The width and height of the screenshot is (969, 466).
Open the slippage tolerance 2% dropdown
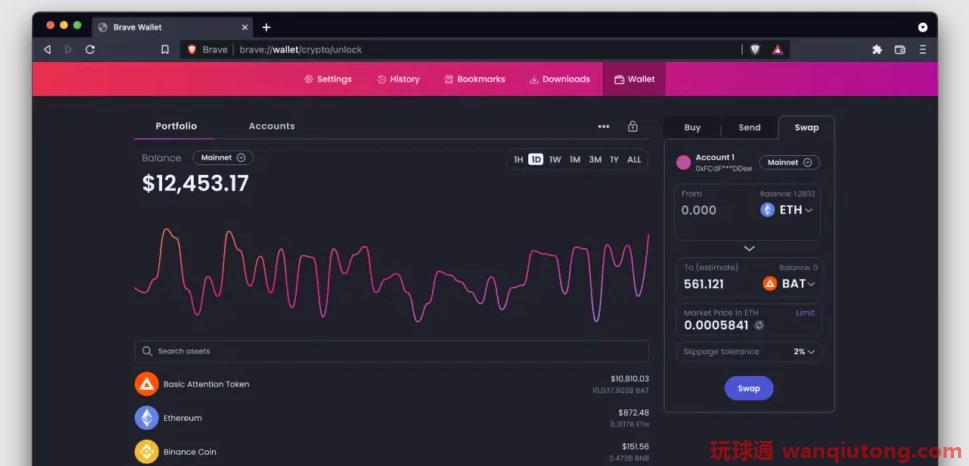point(804,352)
